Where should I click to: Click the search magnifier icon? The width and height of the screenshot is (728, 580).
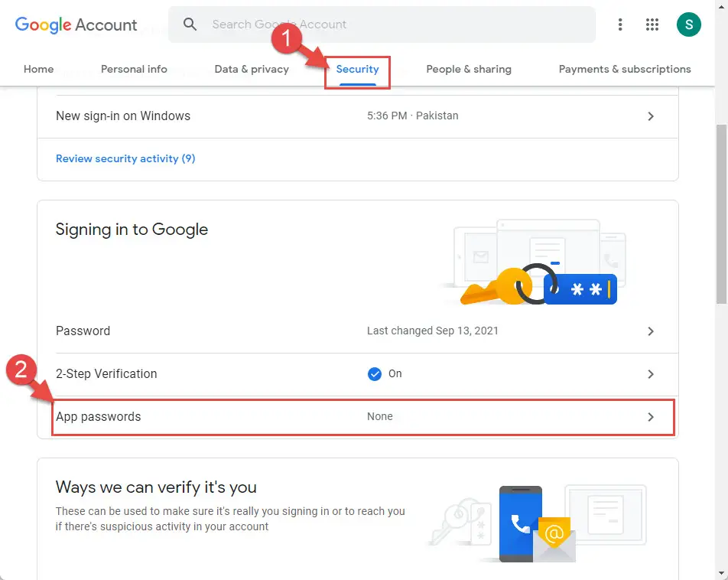click(x=190, y=24)
